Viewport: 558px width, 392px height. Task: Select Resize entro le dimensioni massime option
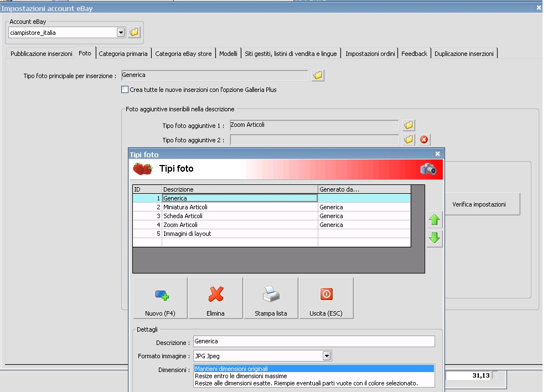pyautogui.click(x=241, y=376)
